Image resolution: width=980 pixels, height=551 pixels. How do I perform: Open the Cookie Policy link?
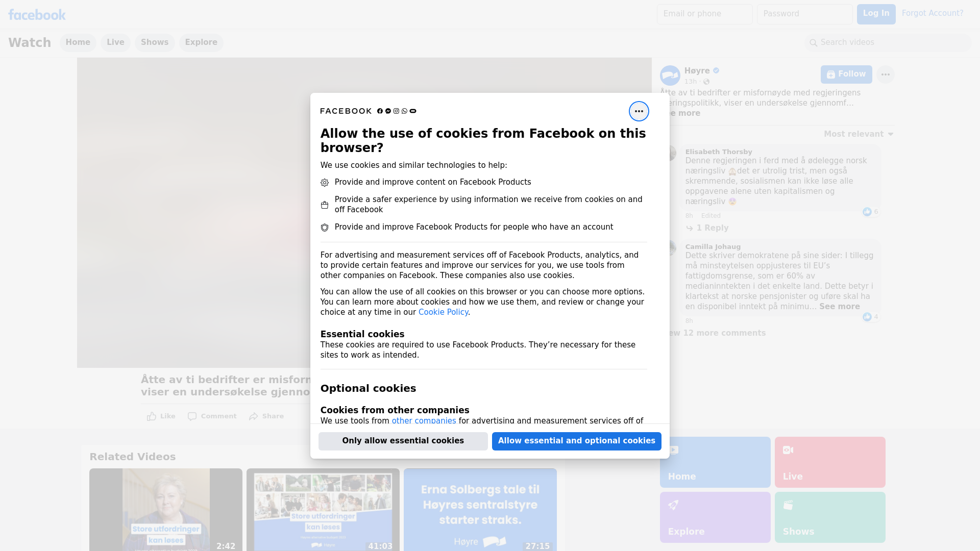click(443, 312)
